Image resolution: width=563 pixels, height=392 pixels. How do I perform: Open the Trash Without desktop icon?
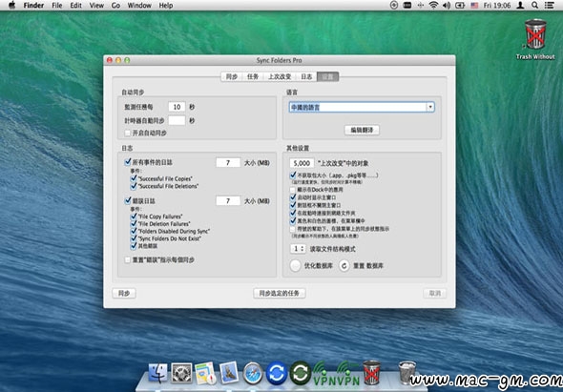tap(535, 35)
